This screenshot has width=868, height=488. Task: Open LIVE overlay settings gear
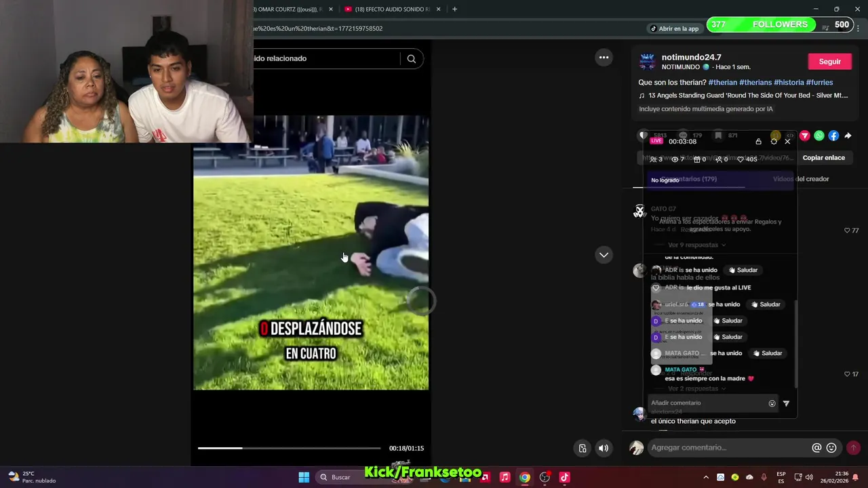pyautogui.click(x=774, y=142)
